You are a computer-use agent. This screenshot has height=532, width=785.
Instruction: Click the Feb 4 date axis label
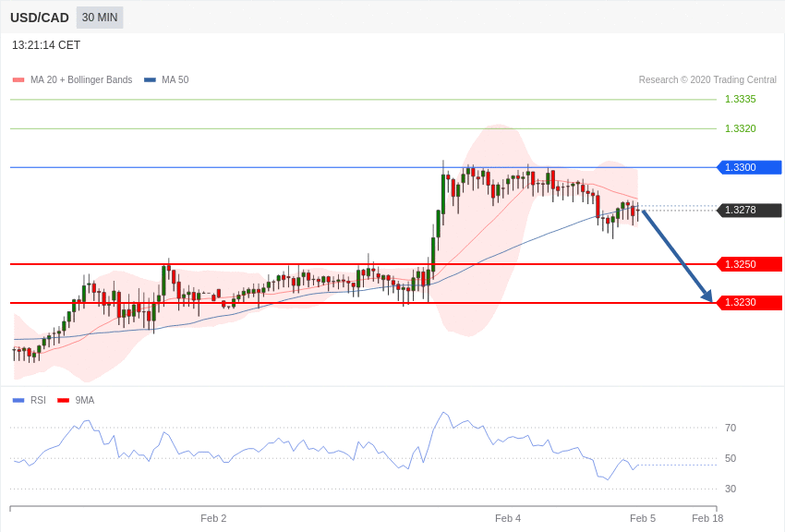click(x=508, y=518)
